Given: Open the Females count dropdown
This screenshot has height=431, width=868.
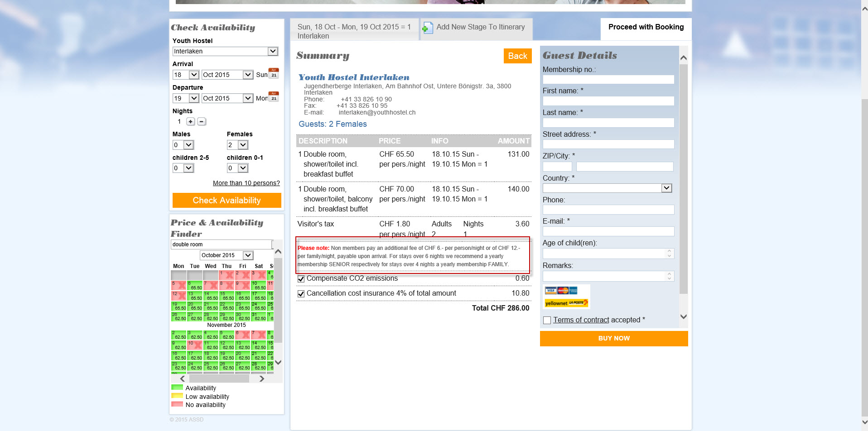Looking at the screenshot, I should (238, 145).
